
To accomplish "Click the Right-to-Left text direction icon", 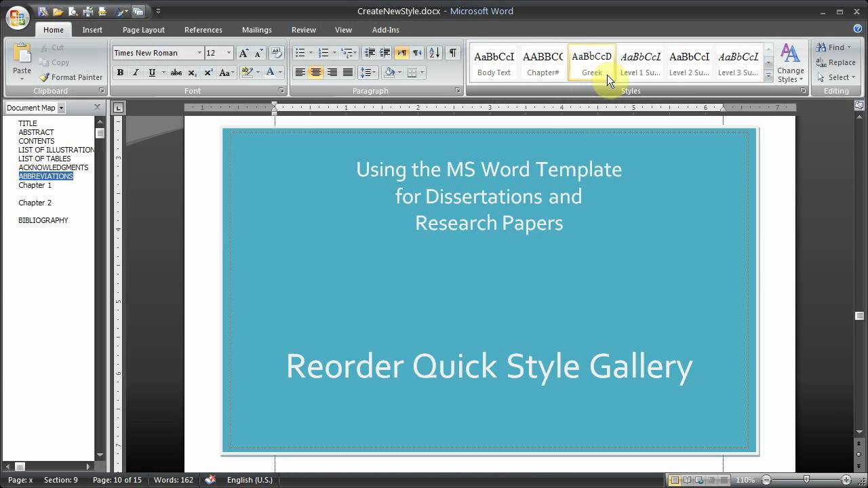I will [417, 53].
